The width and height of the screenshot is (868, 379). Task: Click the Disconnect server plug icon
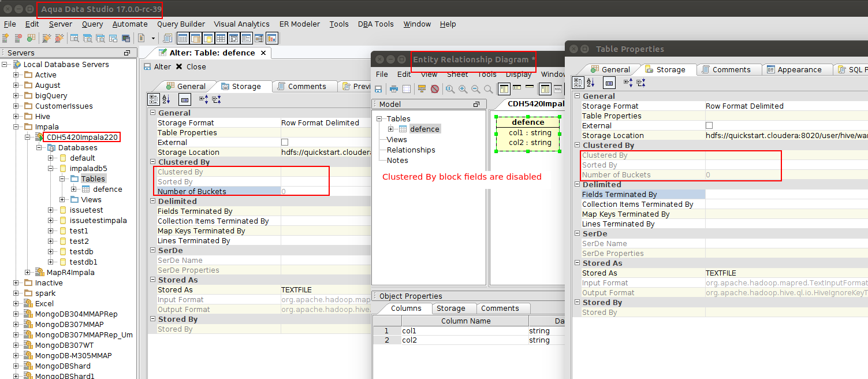(59, 38)
